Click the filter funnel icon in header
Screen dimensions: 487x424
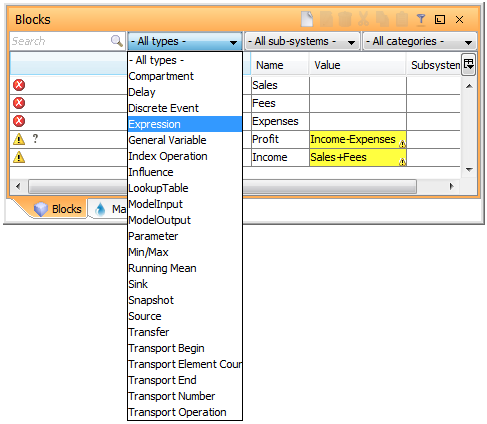click(421, 19)
